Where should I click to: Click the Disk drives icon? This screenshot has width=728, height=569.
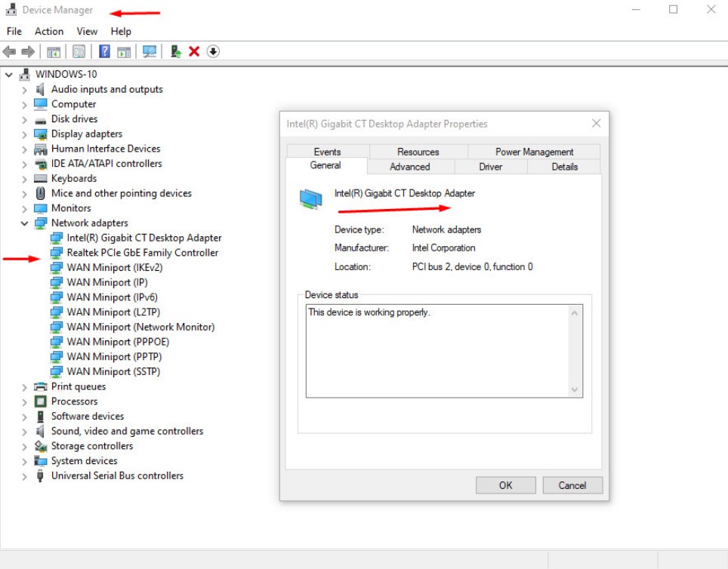(40, 120)
